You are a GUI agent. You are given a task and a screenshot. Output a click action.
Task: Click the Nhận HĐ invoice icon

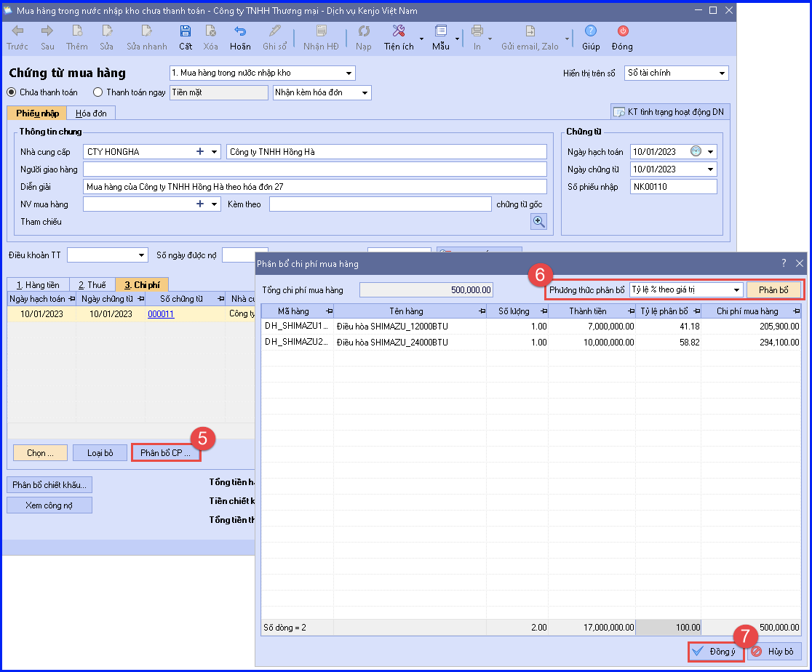tap(321, 31)
